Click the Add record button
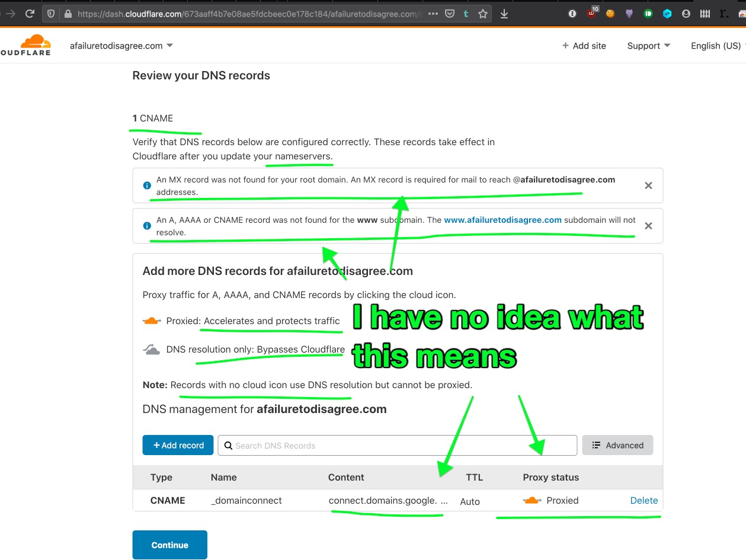The height and width of the screenshot is (560, 746). tap(178, 445)
